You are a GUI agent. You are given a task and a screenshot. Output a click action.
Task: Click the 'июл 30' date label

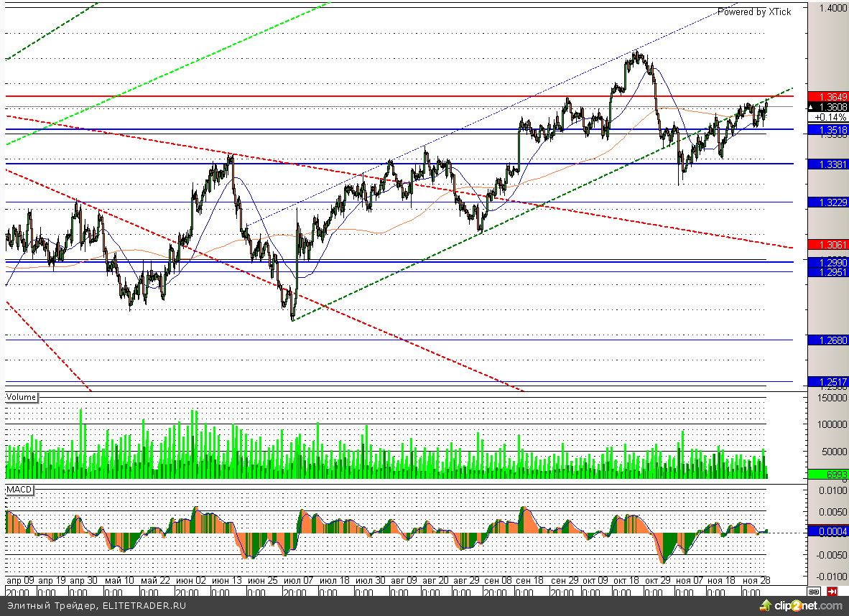[x=371, y=580]
